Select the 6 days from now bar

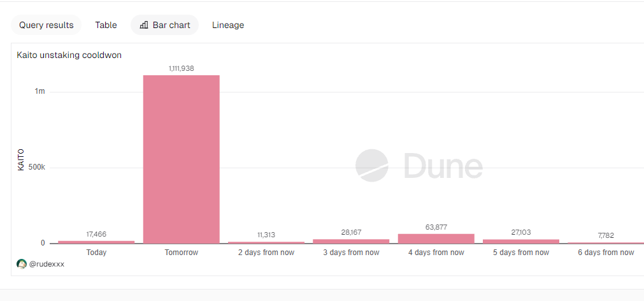click(x=605, y=242)
